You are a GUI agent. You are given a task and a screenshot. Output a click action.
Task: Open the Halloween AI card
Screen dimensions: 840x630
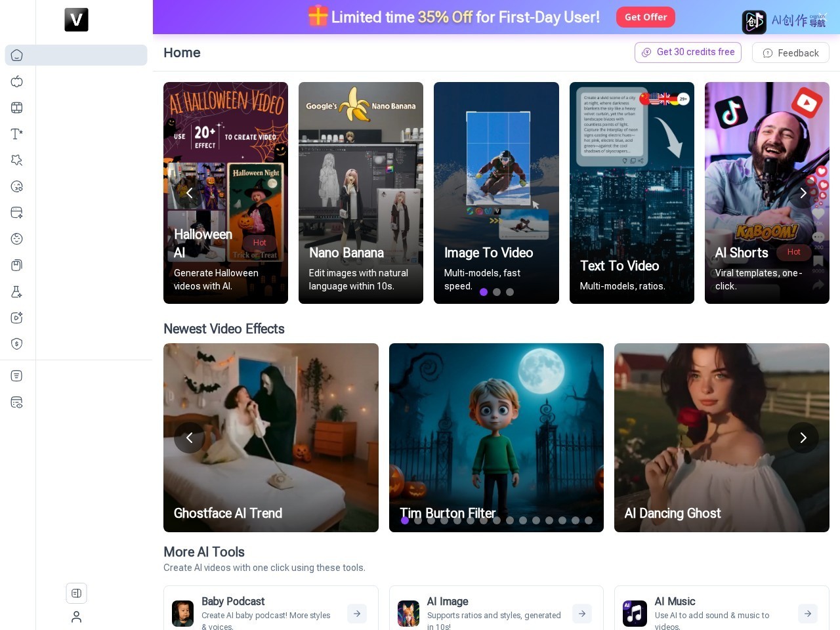pos(226,193)
